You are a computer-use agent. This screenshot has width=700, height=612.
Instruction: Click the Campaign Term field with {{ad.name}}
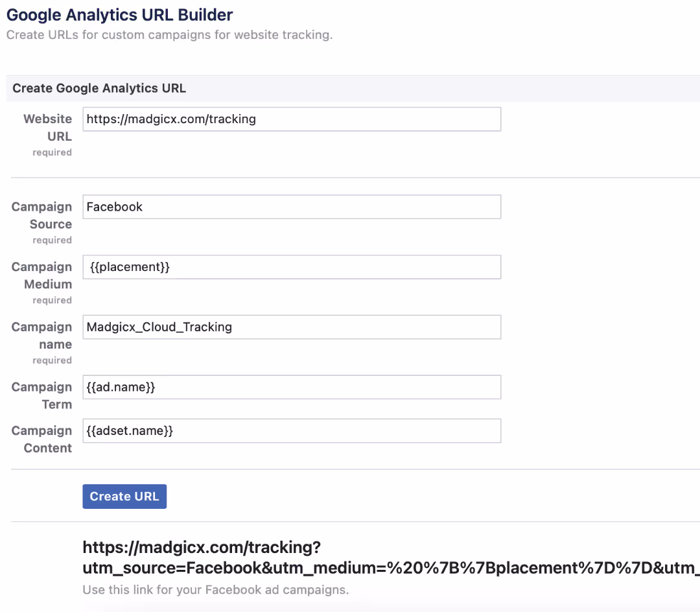click(x=292, y=387)
